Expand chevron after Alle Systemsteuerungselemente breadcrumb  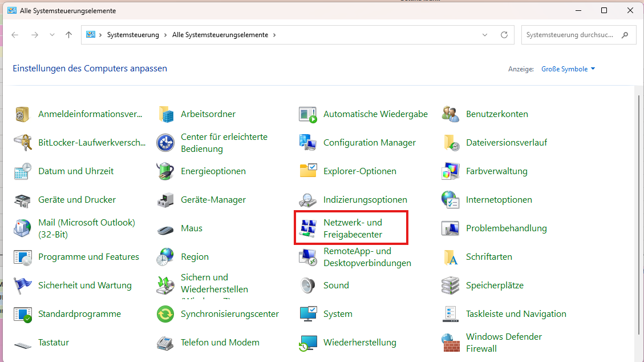(274, 35)
